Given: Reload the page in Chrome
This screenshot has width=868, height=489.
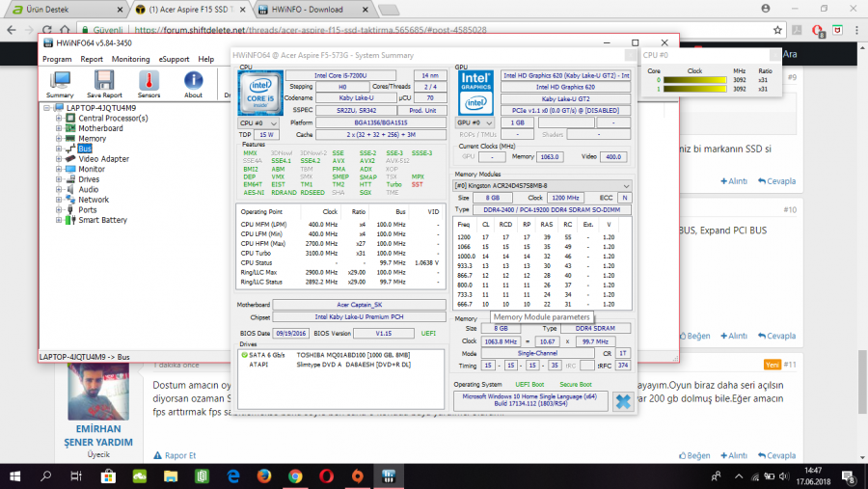Looking at the screenshot, I should 47,30.
